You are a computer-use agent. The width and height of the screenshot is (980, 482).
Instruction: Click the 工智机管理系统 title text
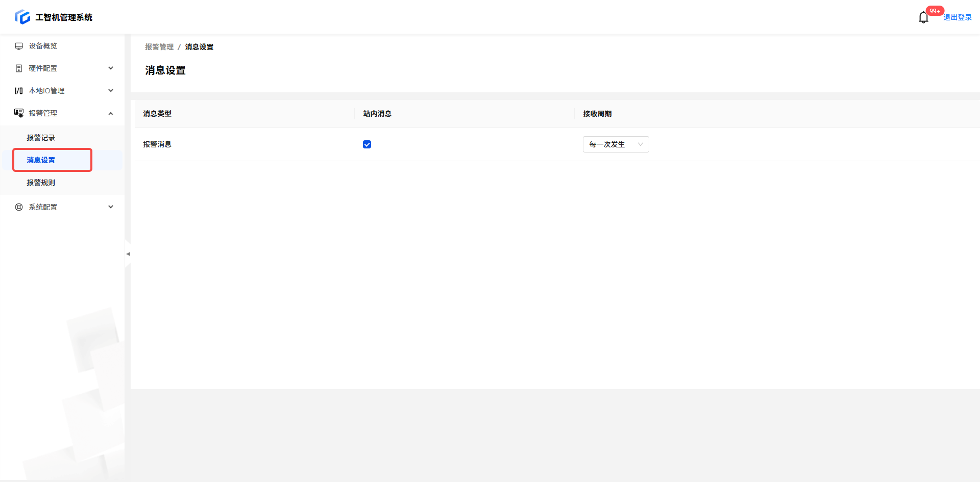(x=64, y=17)
